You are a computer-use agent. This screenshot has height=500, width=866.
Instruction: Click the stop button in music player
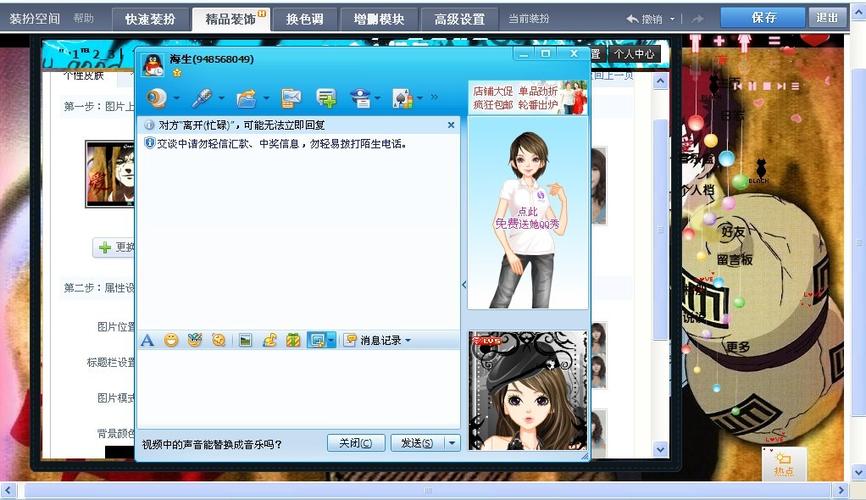[767, 86]
